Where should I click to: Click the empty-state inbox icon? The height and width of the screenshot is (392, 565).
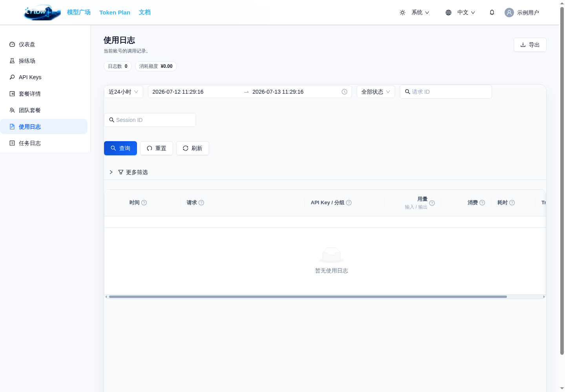(332, 255)
